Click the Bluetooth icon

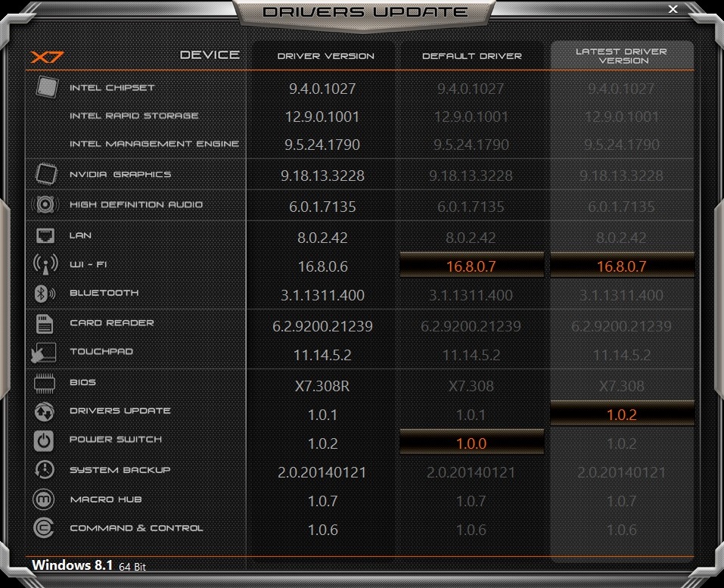(45, 294)
